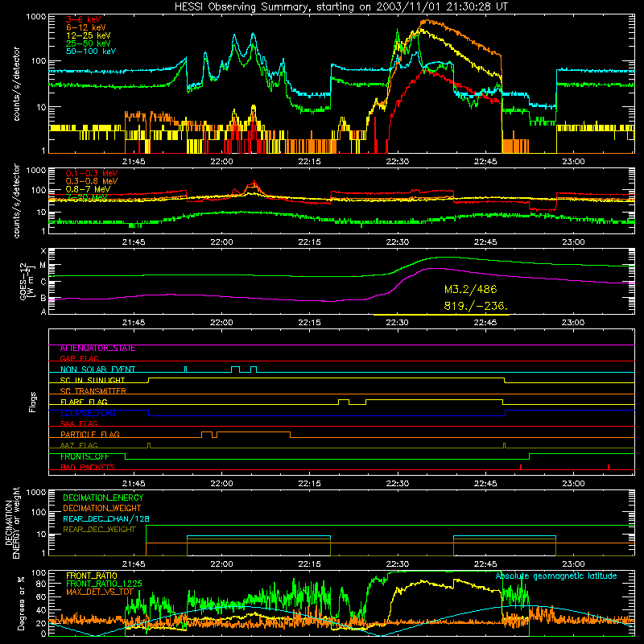Image resolution: width=644 pixels, height=644 pixels.
Task: Select the SAA_FLAG label
Action: tap(79, 423)
